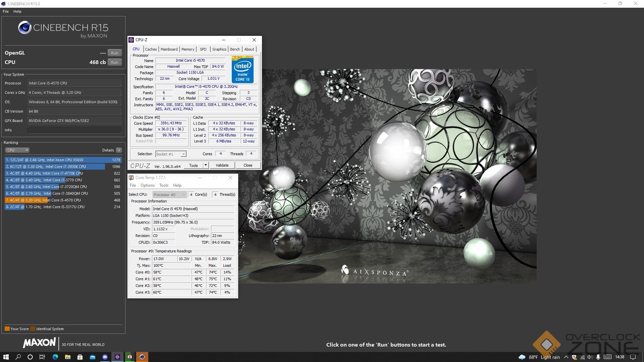The image size is (644, 362).
Task: Click the Core Temp taskbar icon
Action: 129,357
